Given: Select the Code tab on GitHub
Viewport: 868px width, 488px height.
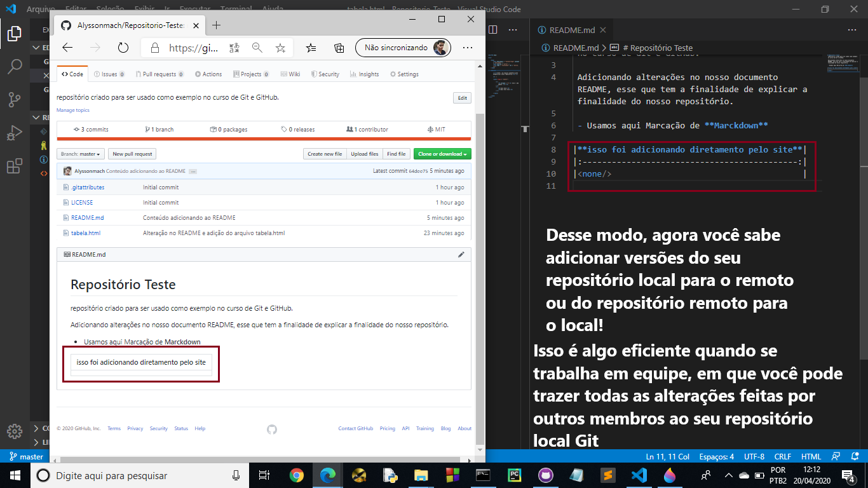Looking at the screenshot, I should coord(72,74).
